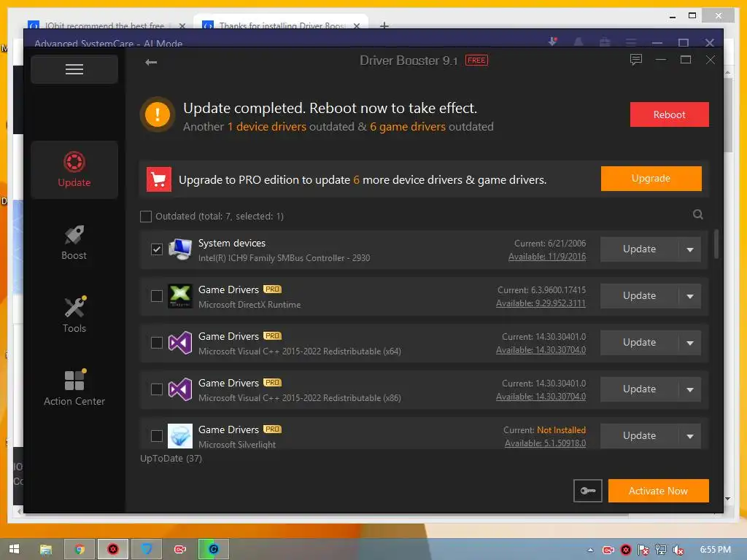Click the System devices computer icon
This screenshot has width=747, height=560.
[x=180, y=249]
